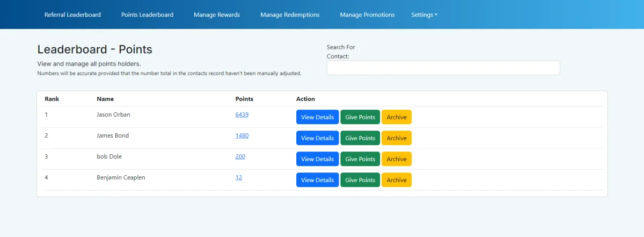Image resolution: width=644 pixels, height=237 pixels.
Task: Expand the Settings dropdown menu
Action: coord(424,15)
